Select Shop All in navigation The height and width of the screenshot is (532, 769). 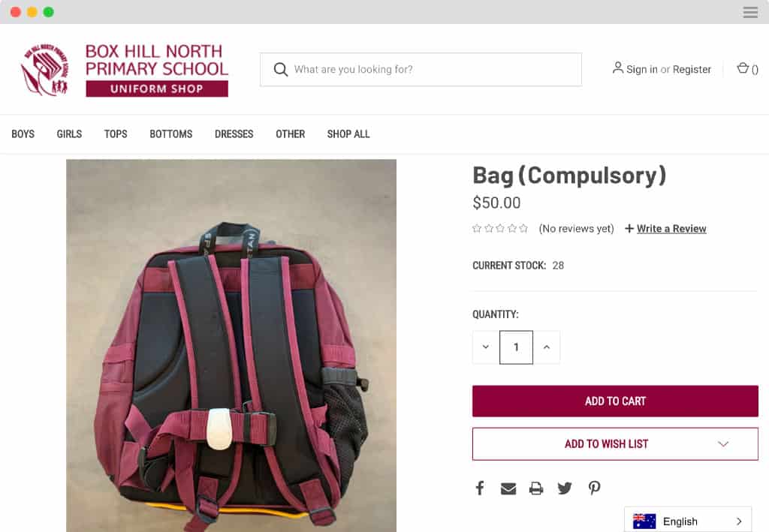(x=348, y=134)
